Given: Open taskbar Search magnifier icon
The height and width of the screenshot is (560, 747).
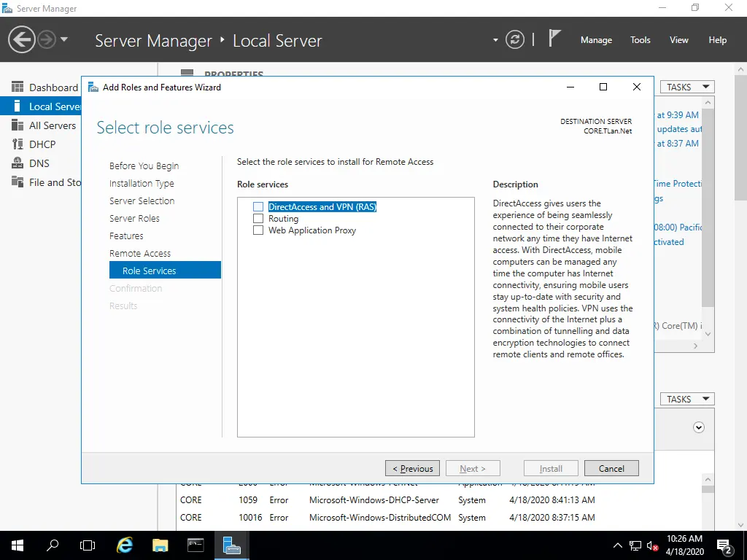Looking at the screenshot, I should pos(53,545).
